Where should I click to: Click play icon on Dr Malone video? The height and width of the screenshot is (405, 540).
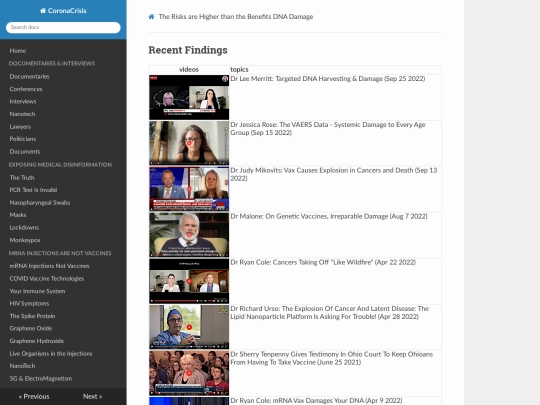point(189,235)
